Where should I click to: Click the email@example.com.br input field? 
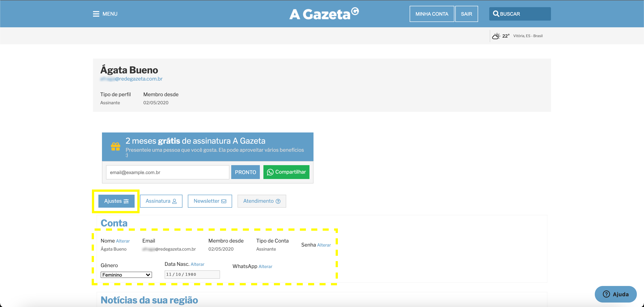pyautogui.click(x=168, y=172)
